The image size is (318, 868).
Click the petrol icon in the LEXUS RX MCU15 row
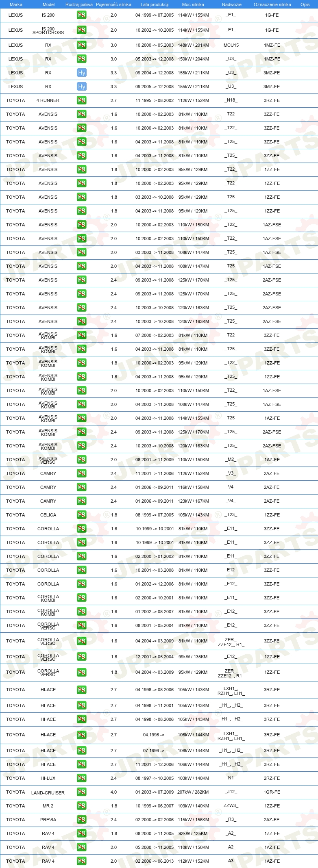pyautogui.click(x=82, y=45)
